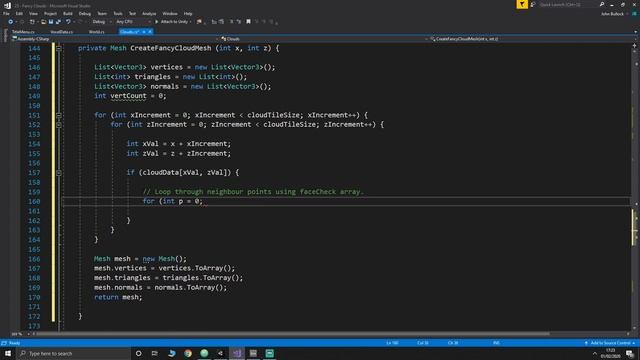Click Add to Source Control in status bar

click(610, 343)
